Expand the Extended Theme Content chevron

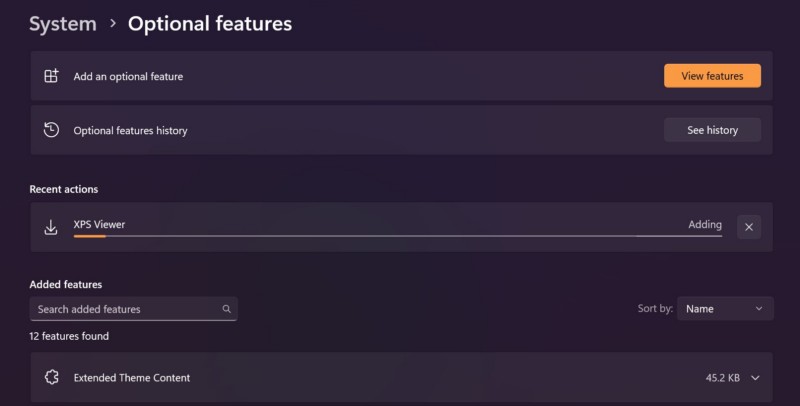point(755,378)
